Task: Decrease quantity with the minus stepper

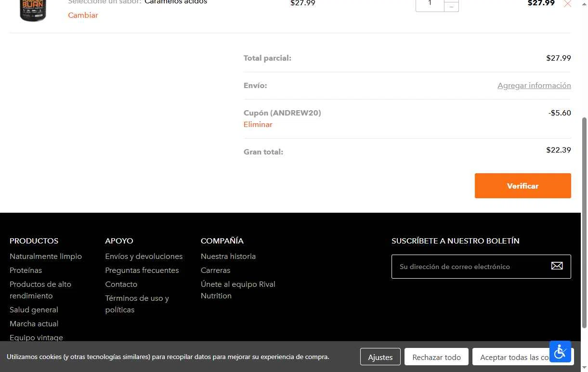Action: pos(451,7)
